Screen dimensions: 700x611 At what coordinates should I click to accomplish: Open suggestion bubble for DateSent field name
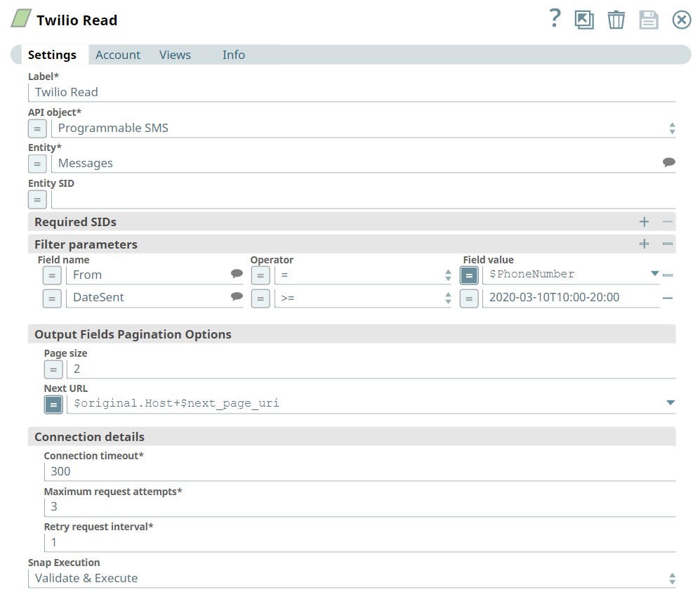pos(237,296)
